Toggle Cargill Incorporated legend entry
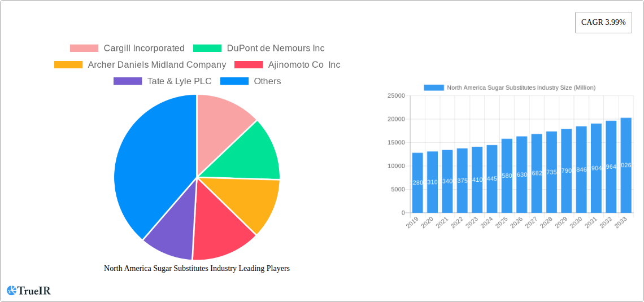 127,49
